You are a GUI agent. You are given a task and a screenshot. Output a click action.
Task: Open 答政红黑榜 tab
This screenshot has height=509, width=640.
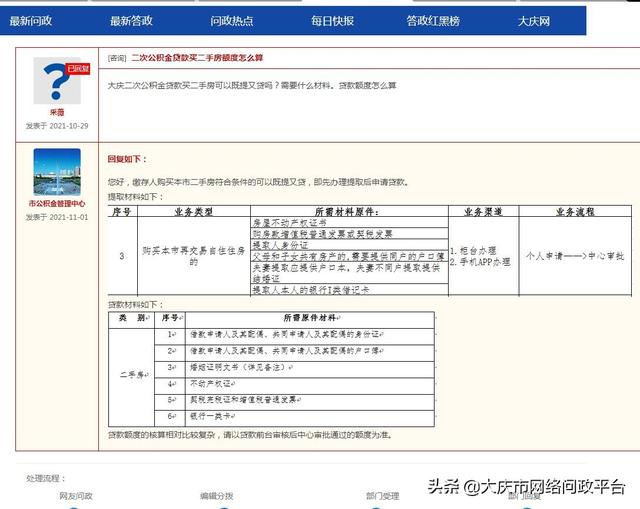(x=433, y=21)
